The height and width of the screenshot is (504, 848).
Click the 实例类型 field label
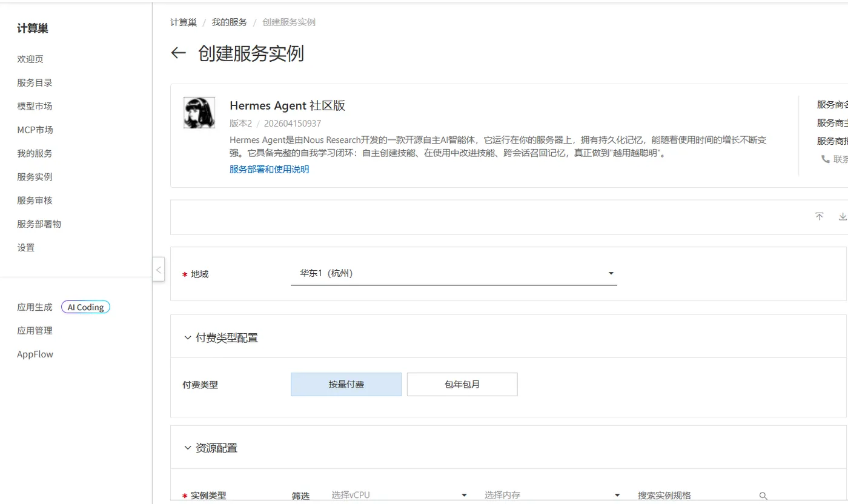pyautogui.click(x=208, y=496)
